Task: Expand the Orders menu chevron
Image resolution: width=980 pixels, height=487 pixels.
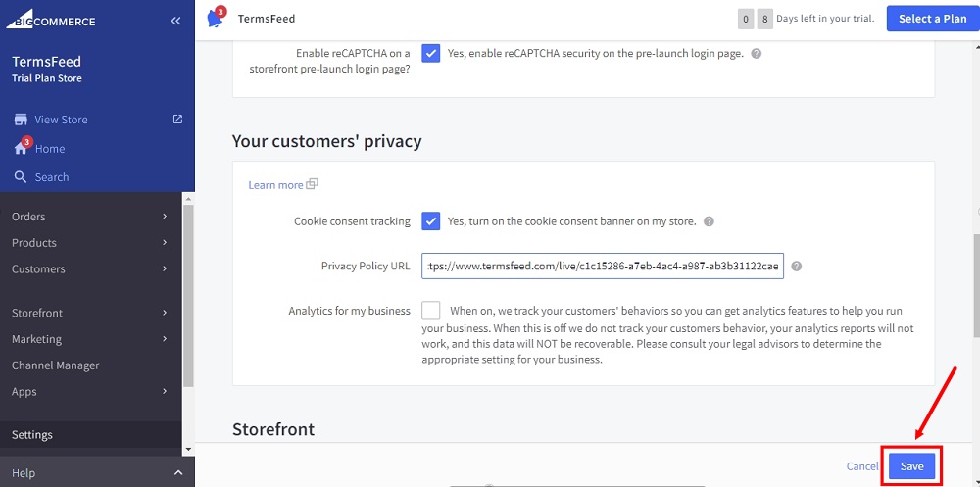Action: pos(165,217)
